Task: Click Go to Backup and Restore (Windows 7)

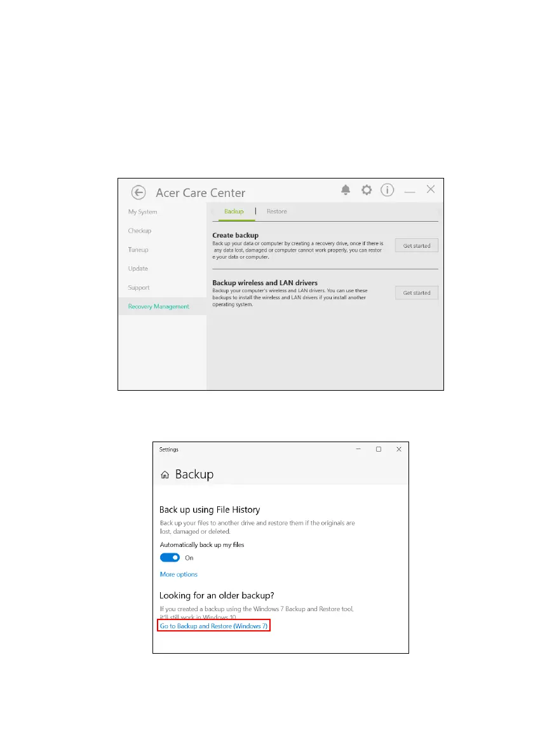Action: pos(213,626)
